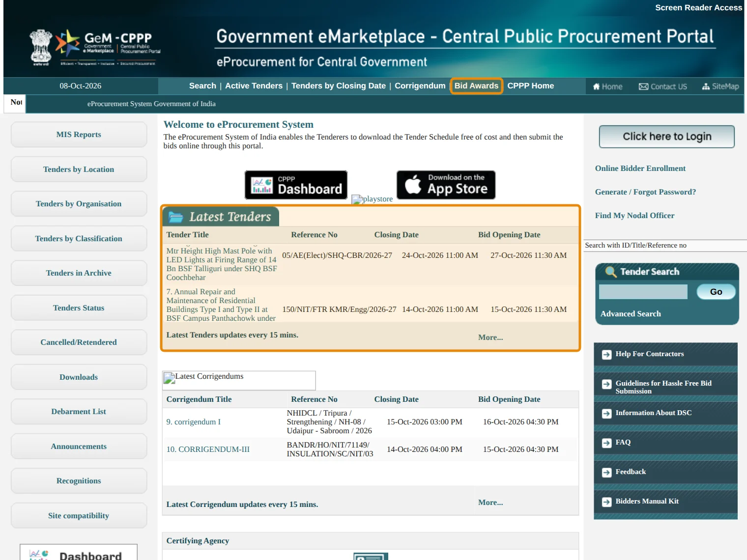
Task: Click More in the Latest Tenders panel
Action: [490, 337]
